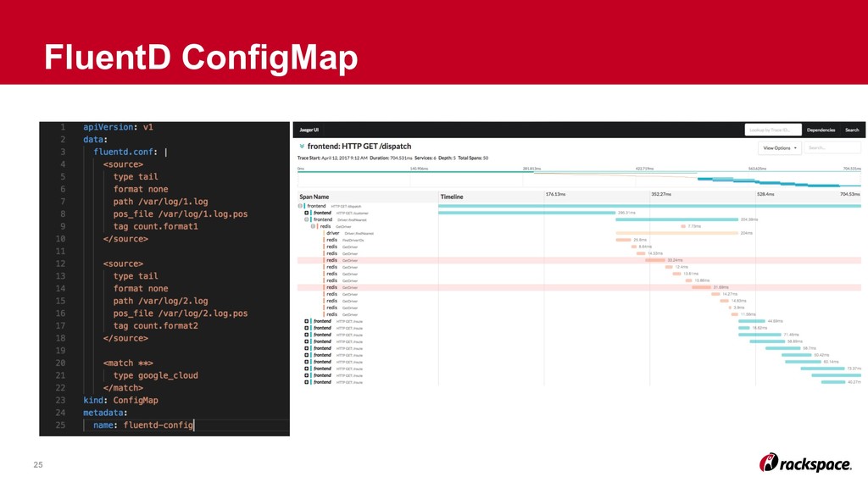Viewport: 868px width, 488px height.
Task: Select the 7.73ms redis span bar
Action: (x=683, y=226)
